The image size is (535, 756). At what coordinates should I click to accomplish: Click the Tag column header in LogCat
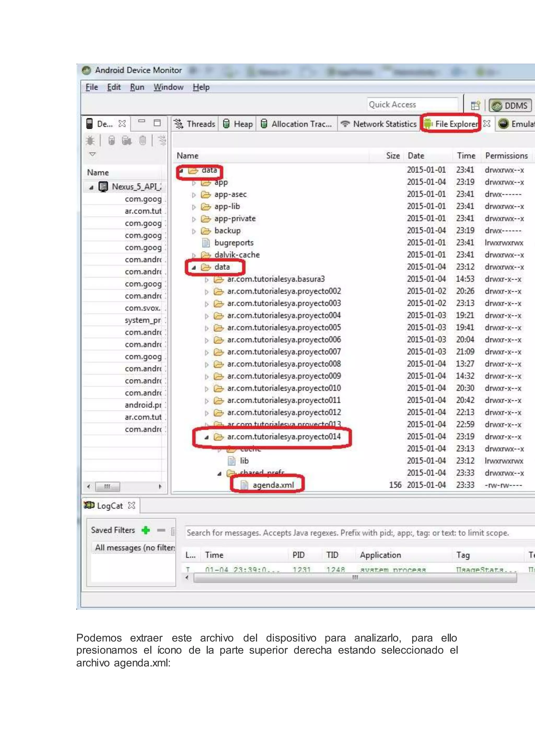coord(463,555)
